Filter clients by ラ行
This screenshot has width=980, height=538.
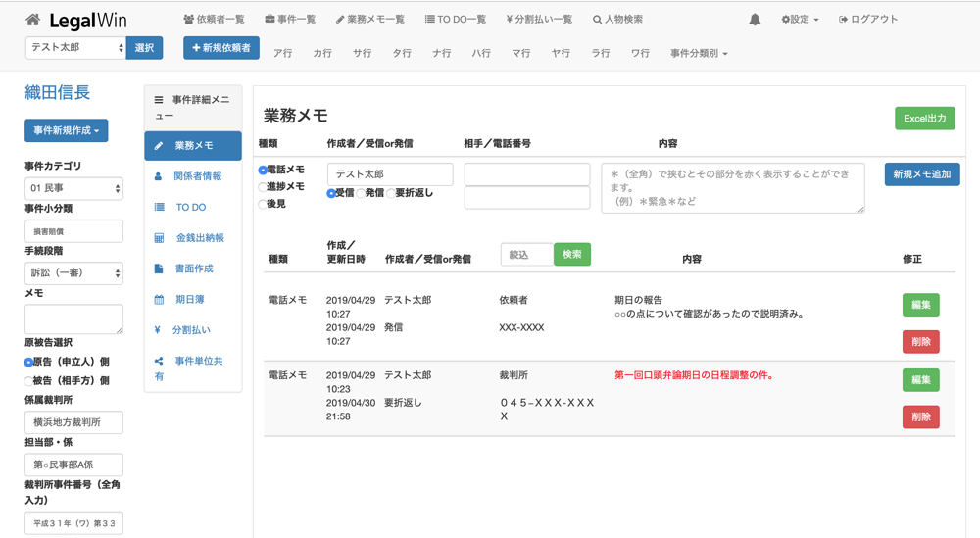601,53
